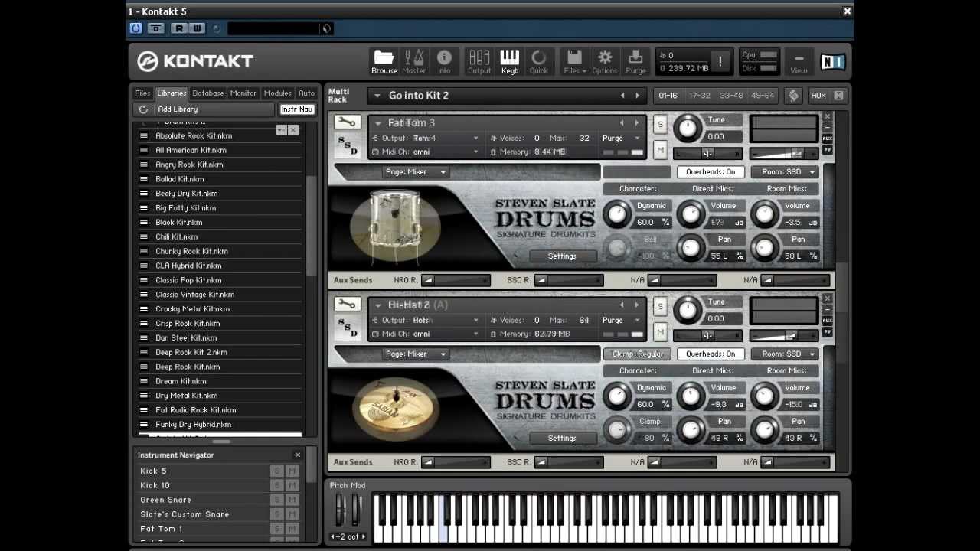Click the refresh icon beside Add Library
The width and height of the screenshot is (980, 551).
(x=143, y=109)
